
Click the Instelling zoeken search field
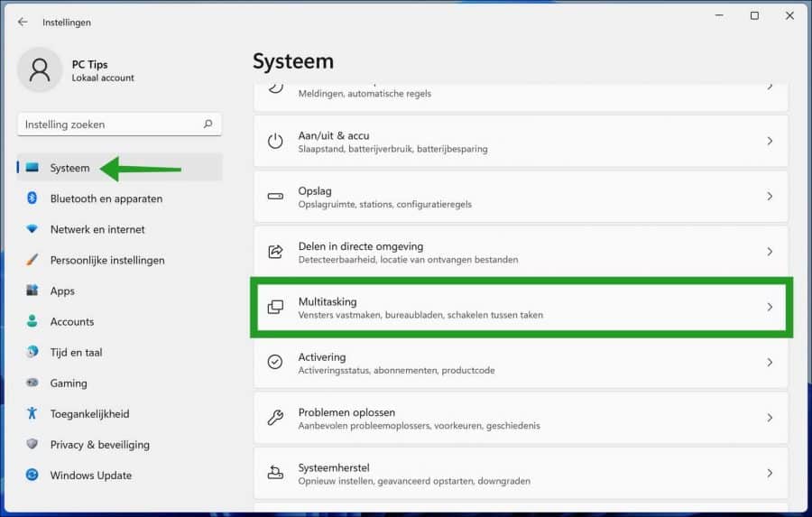point(120,125)
